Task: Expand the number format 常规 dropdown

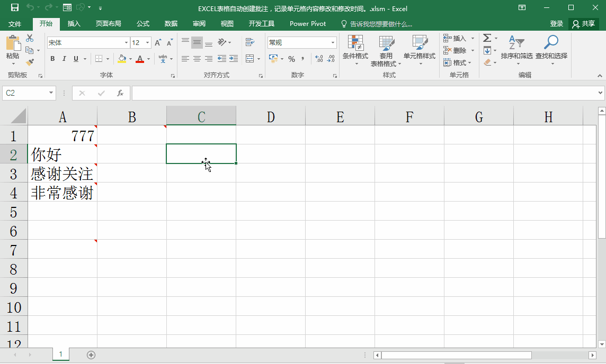Action: click(333, 42)
